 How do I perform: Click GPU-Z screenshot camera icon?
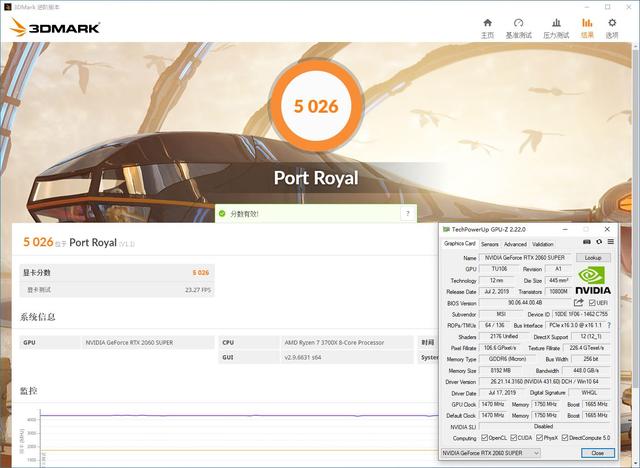587,243
